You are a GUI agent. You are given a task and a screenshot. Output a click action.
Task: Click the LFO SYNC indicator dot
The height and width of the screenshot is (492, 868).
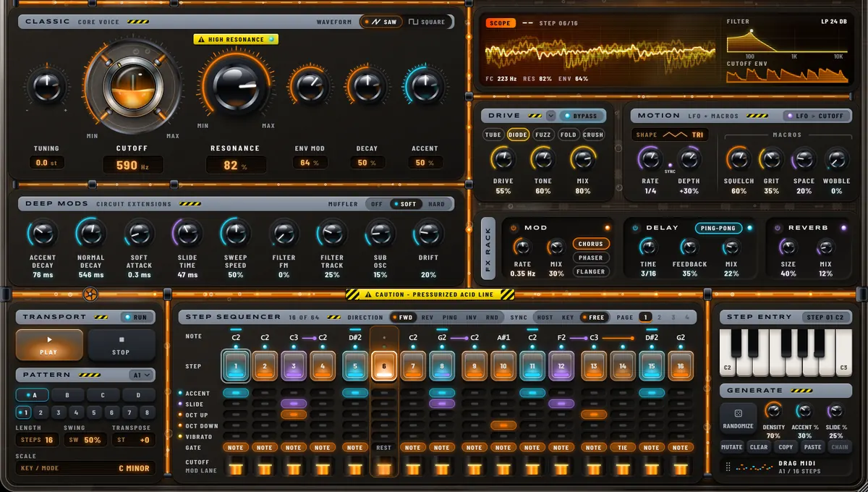click(671, 166)
